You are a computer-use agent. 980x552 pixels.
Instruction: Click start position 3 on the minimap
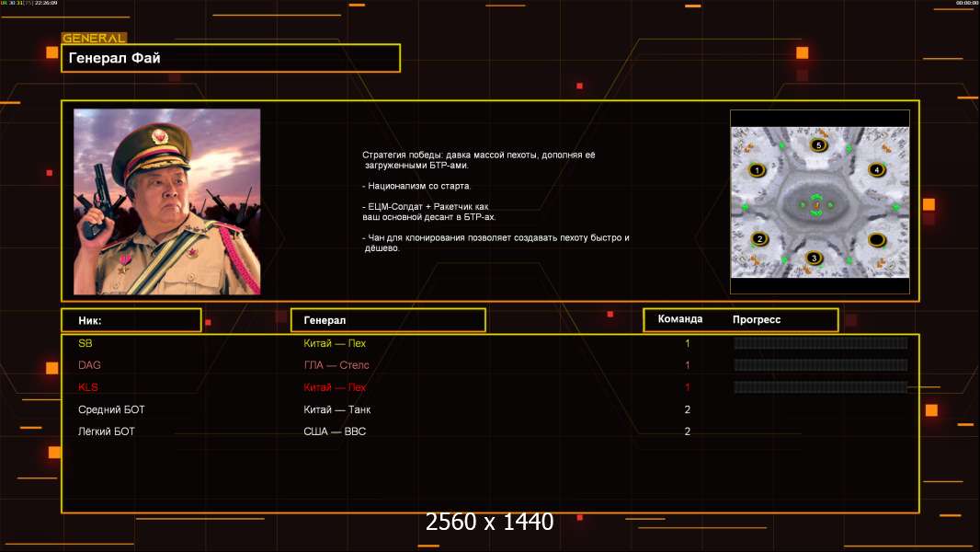(814, 258)
